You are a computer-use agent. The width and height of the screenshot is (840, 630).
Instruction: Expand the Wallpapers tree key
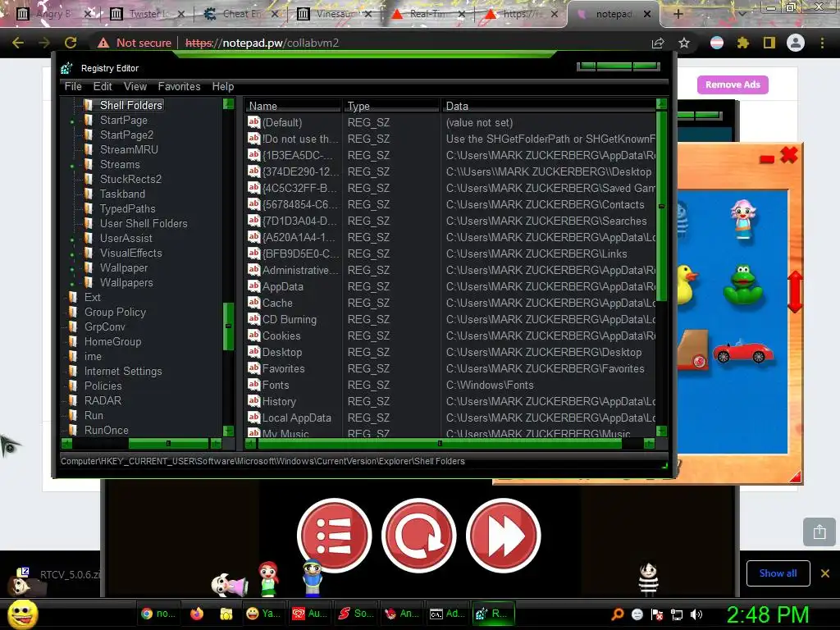[72, 285]
